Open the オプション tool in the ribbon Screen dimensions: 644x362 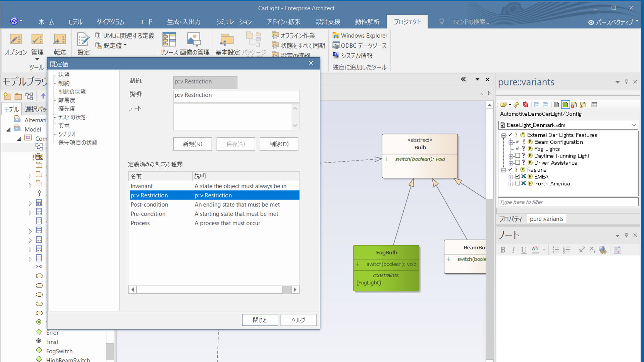pyautogui.click(x=16, y=44)
